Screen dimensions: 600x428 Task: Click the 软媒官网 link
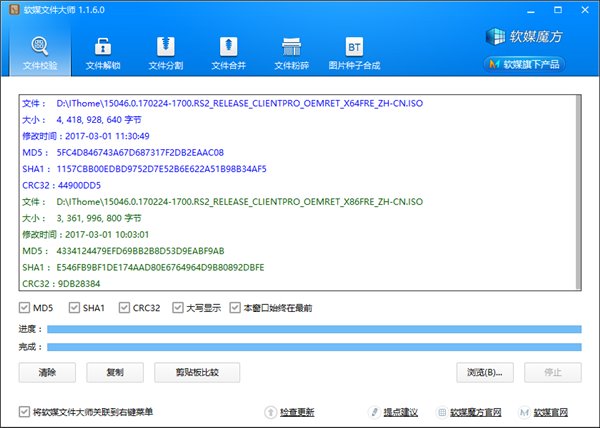click(x=551, y=412)
